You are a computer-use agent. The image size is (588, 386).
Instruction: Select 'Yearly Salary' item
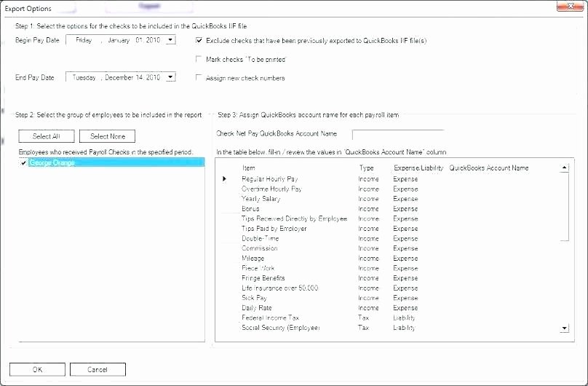point(261,199)
